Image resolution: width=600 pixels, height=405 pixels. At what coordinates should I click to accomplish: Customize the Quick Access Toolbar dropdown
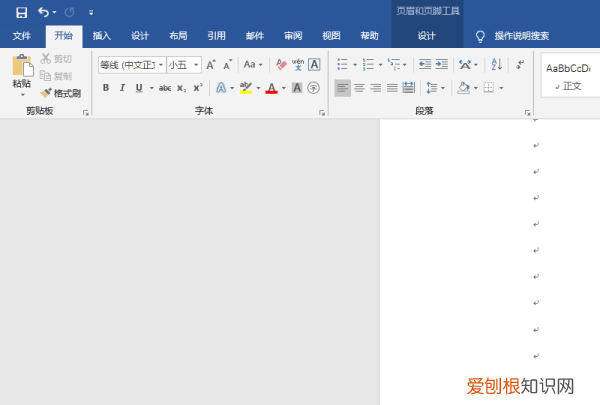(91, 13)
